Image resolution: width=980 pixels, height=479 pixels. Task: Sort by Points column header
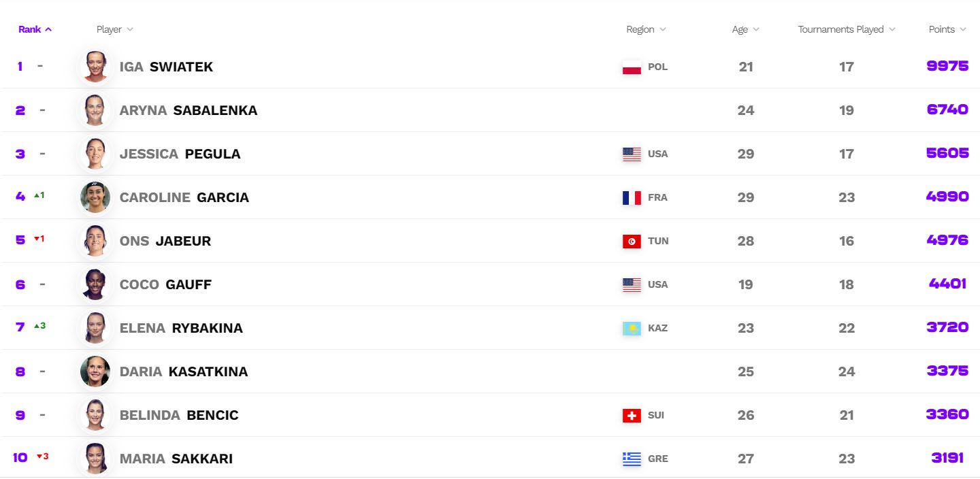coord(947,29)
